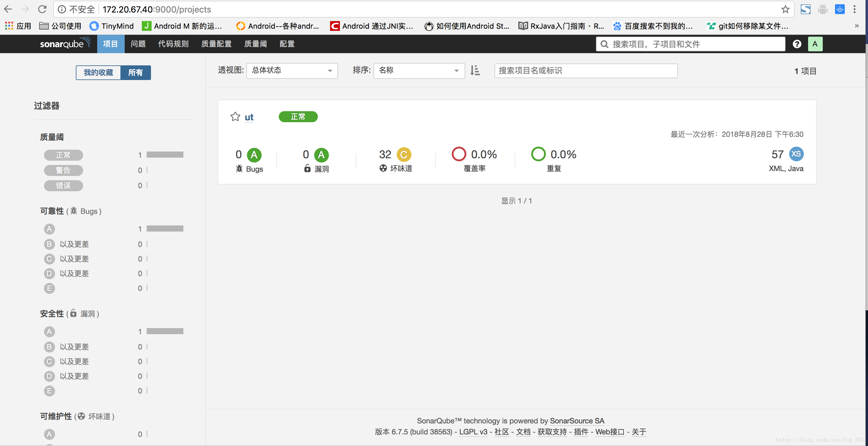Open 问题 navigation tab
This screenshot has width=868, height=446.
pyautogui.click(x=138, y=44)
